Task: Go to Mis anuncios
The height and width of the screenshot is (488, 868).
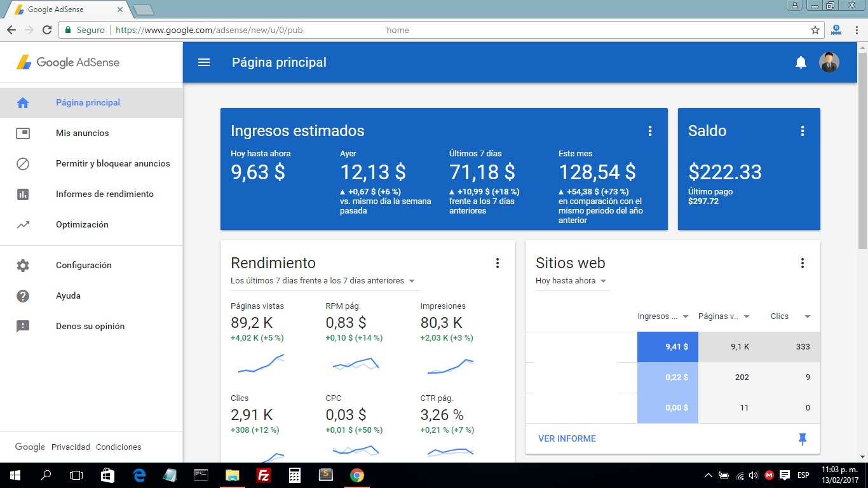Action: [91, 133]
